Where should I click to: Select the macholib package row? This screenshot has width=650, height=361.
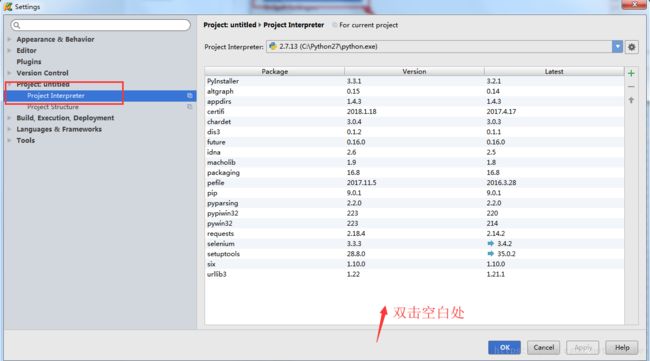[x=414, y=162]
